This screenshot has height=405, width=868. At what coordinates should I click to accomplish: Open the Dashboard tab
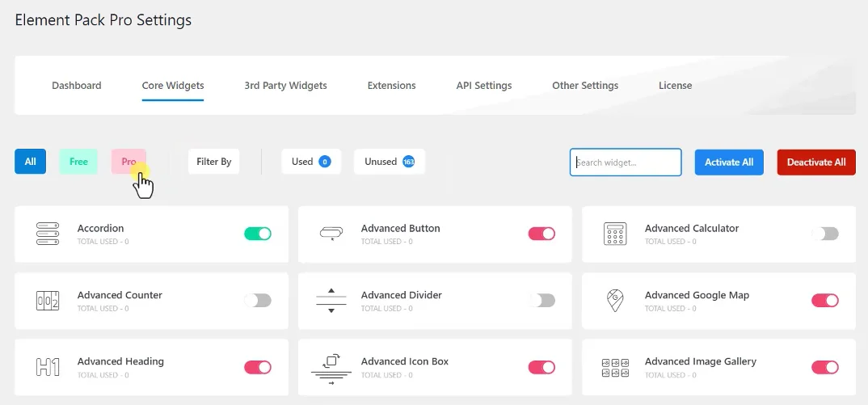pos(77,86)
